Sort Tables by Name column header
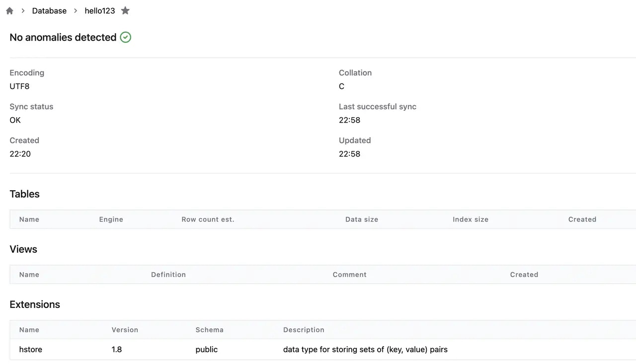This screenshot has height=364, width=636. coord(29,219)
